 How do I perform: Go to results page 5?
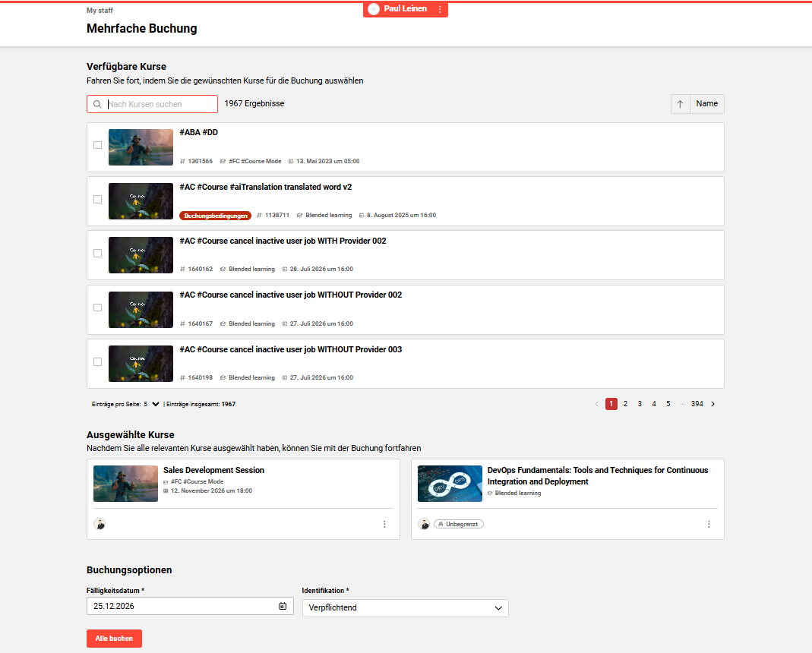668,404
